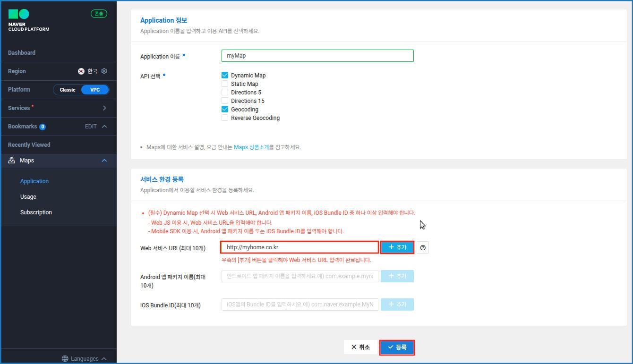The width and height of the screenshot is (633, 364).
Task: Click the help question mark icon
Action: [423, 247]
